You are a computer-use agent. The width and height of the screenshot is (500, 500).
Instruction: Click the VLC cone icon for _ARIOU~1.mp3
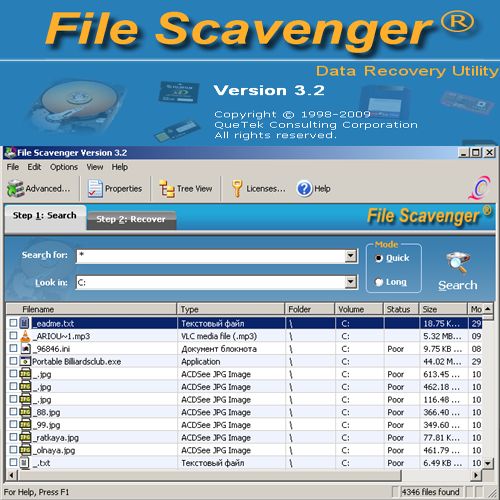(x=25, y=336)
